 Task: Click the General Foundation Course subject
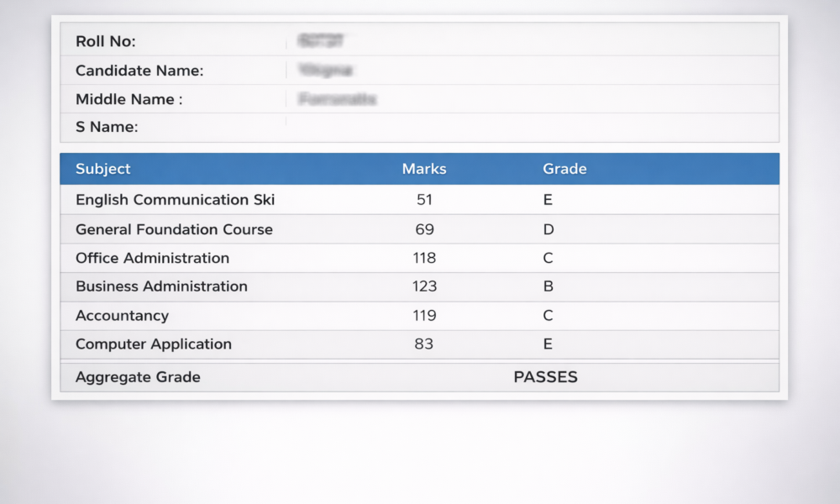click(x=174, y=229)
